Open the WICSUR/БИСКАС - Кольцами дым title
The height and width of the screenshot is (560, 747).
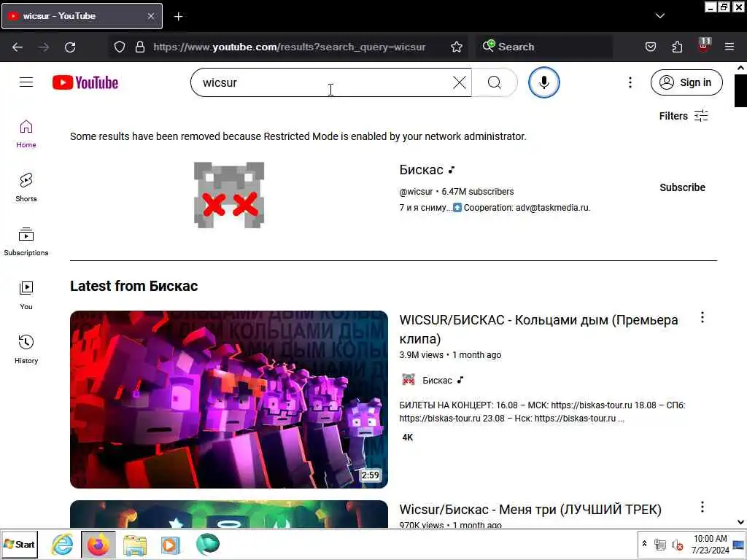click(538, 329)
